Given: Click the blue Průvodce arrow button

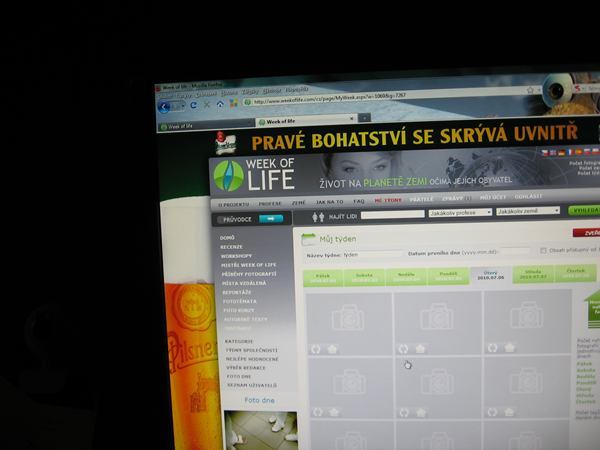Looking at the screenshot, I should [x=271, y=218].
